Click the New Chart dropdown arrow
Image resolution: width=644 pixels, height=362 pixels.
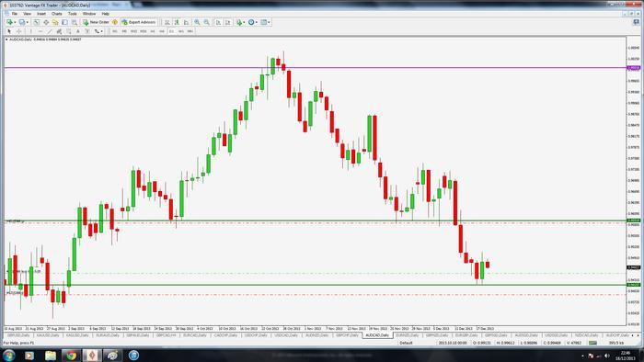15,22
